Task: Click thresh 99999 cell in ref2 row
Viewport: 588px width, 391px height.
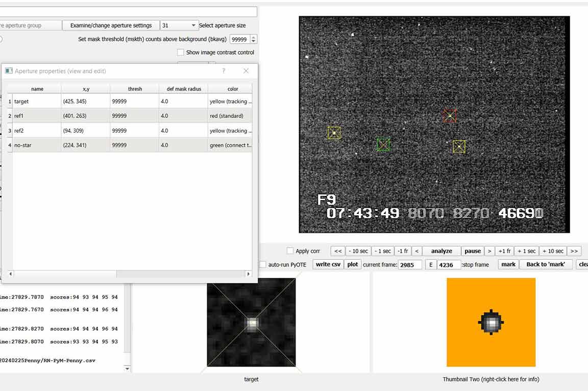Action: pos(135,131)
